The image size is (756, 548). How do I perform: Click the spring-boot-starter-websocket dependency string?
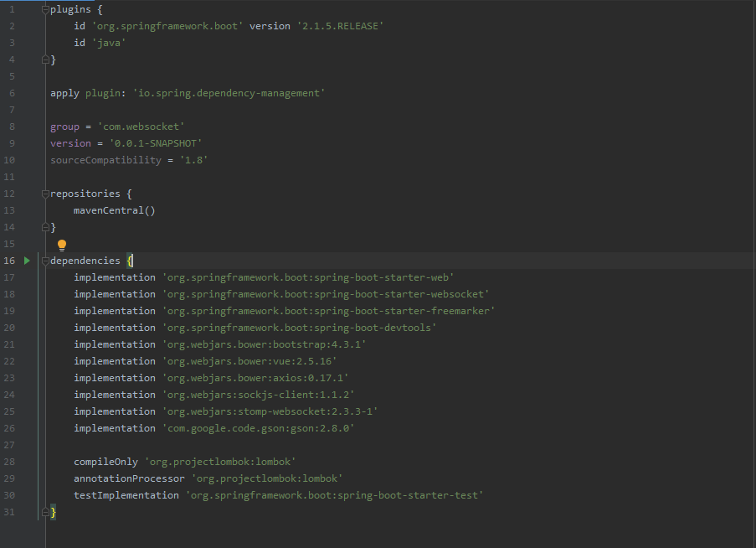326,294
